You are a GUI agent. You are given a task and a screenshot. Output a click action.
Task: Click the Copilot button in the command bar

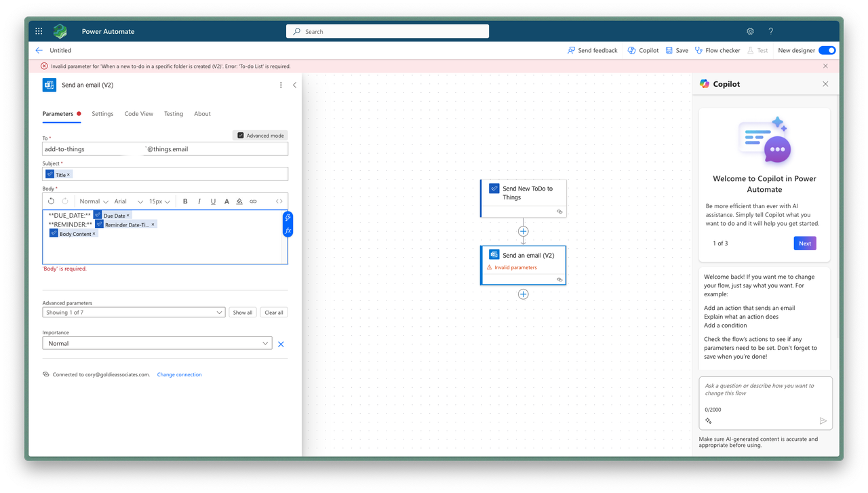[x=643, y=50]
